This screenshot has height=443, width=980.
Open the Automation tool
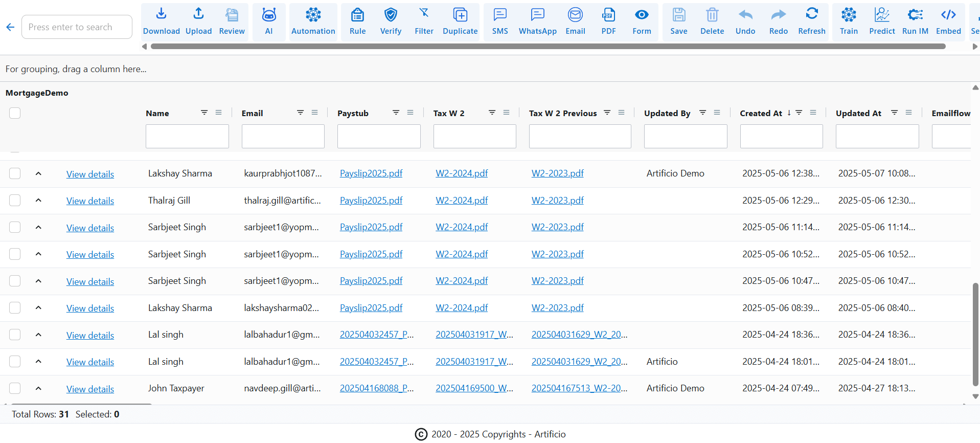pyautogui.click(x=313, y=22)
